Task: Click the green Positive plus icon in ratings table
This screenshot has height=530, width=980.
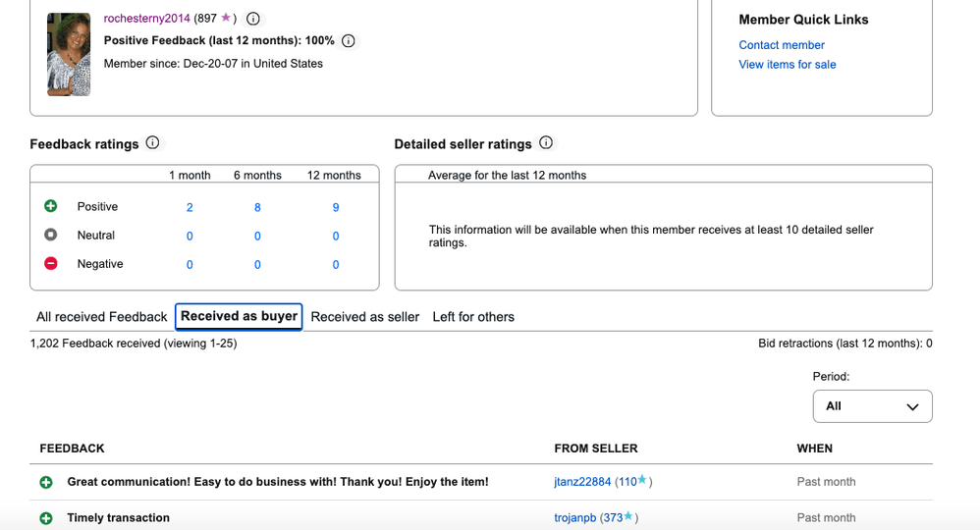Action: (51, 206)
